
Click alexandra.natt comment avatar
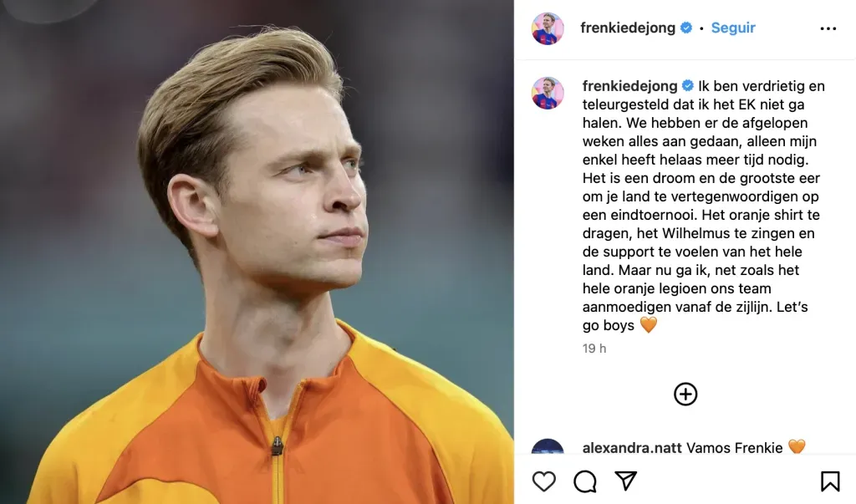point(548,447)
